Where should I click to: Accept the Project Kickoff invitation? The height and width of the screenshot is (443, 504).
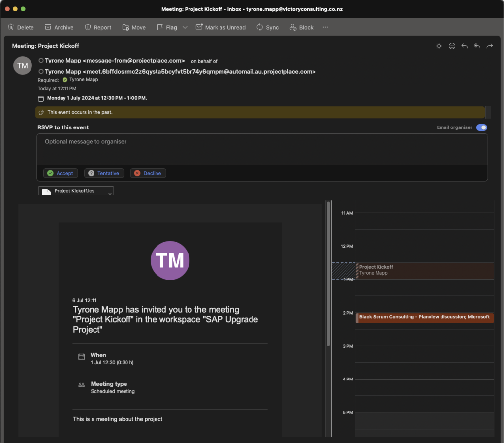60,173
